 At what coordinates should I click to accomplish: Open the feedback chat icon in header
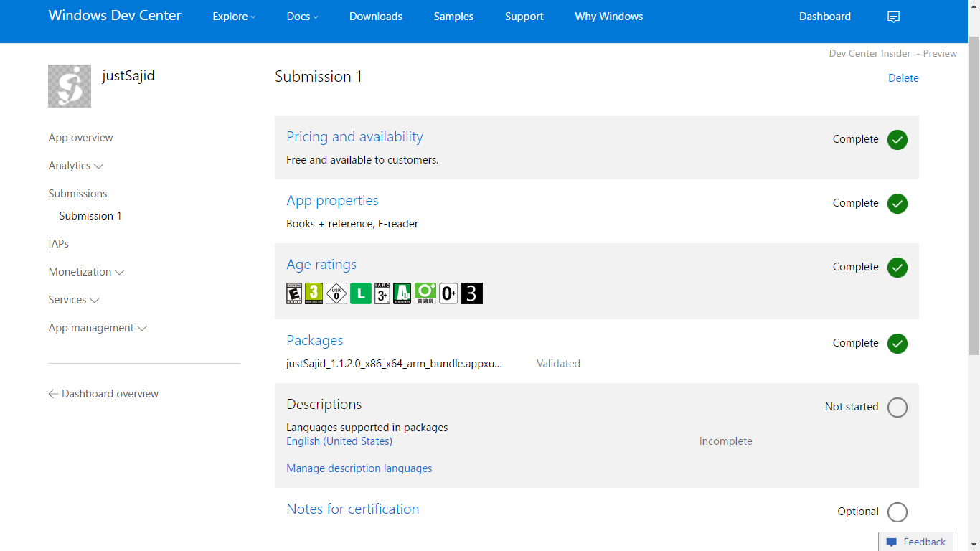click(x=893, y=17)
